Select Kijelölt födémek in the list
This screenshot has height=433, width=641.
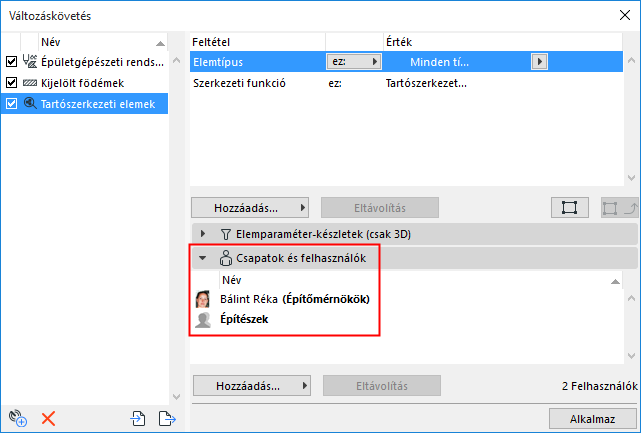(x=85, y=83)
